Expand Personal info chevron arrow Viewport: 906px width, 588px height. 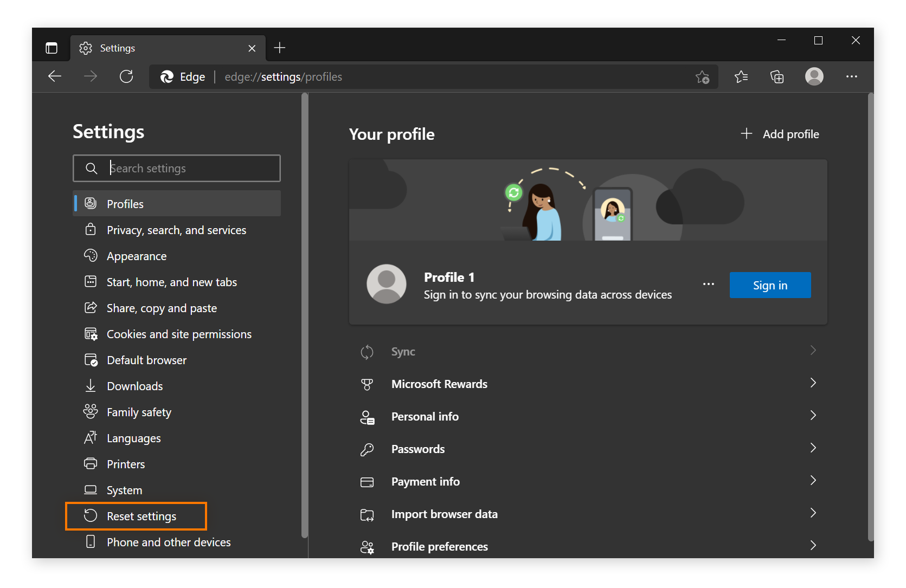(x=813, y=415)
